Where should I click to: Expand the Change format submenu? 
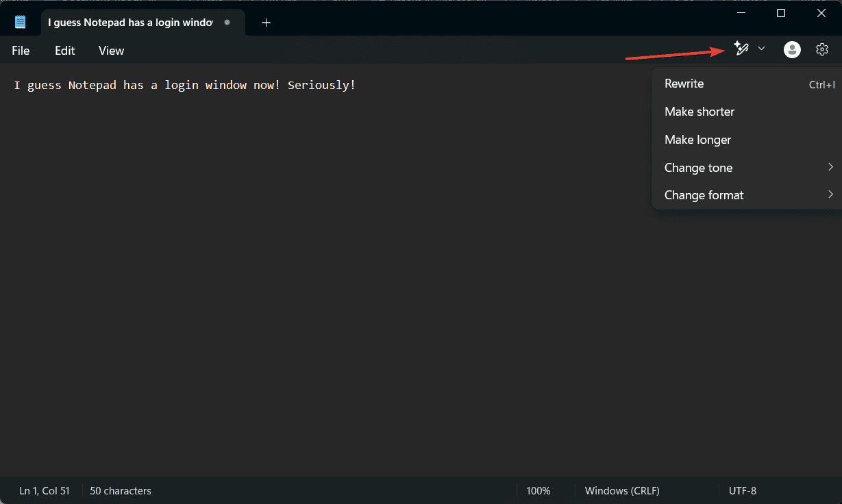(x=746, y=195)
